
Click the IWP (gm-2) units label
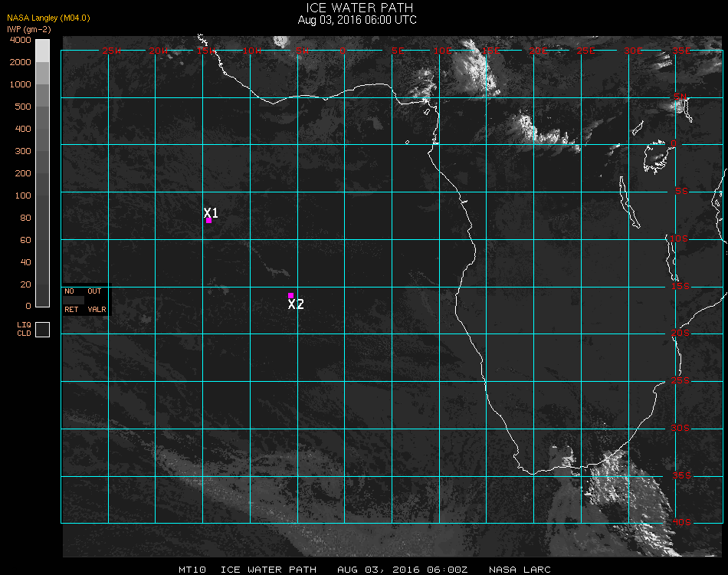(29, 28)
